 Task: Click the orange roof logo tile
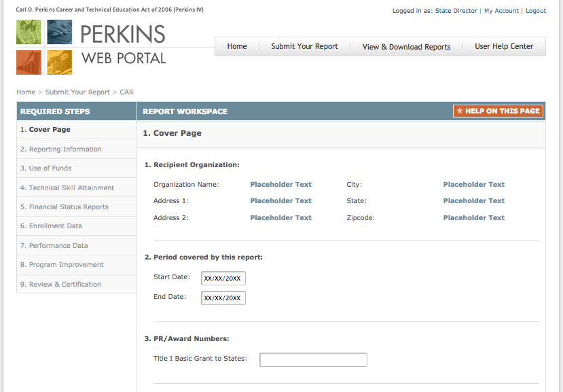point(29,63)
